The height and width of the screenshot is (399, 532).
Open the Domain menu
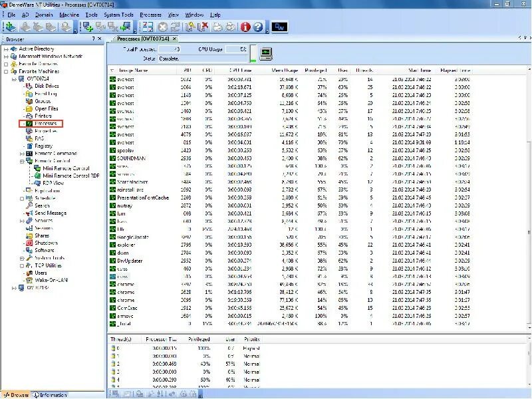[x=44, y=15]
